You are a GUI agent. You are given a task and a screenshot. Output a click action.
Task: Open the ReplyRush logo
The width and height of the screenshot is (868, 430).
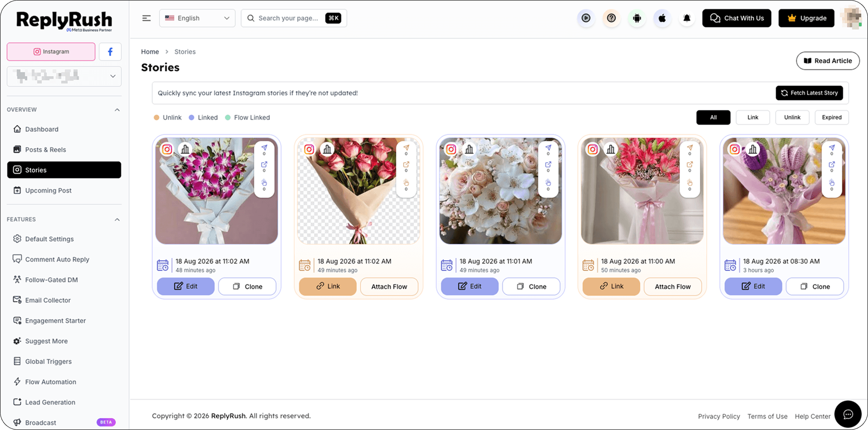coord(64,21)
